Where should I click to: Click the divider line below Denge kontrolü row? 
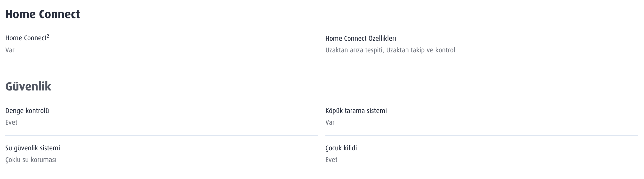pyautogui.click(x=161, y=135)
